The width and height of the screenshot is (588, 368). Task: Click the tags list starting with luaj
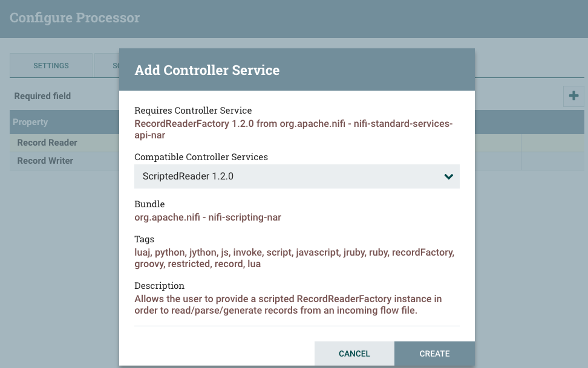[x=294, y=258]
